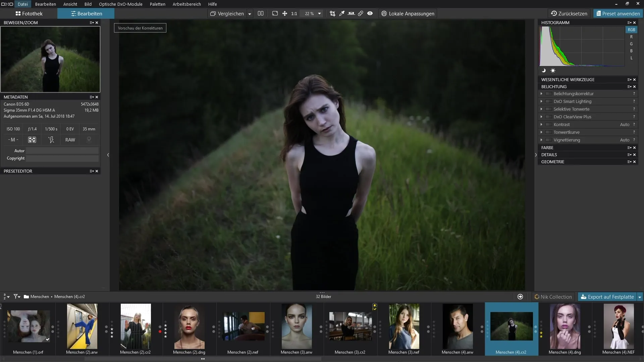Close the PRESETEDITOR palette
This screenshot has width=644, height=362.
point(97,171)
